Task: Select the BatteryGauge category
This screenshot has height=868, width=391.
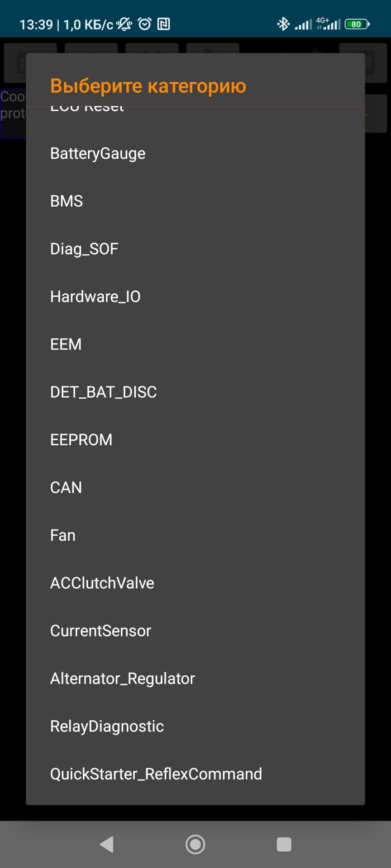Action: (98, 154)
